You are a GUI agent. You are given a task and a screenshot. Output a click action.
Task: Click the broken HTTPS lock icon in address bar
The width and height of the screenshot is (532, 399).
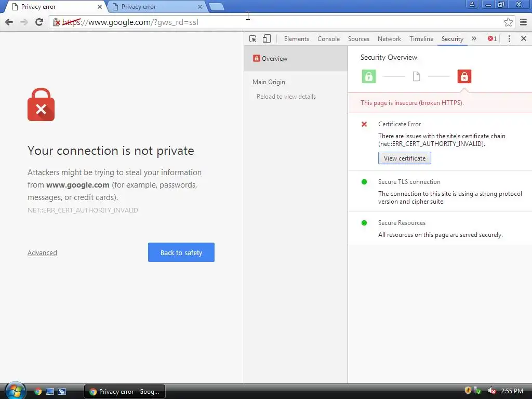57,22
